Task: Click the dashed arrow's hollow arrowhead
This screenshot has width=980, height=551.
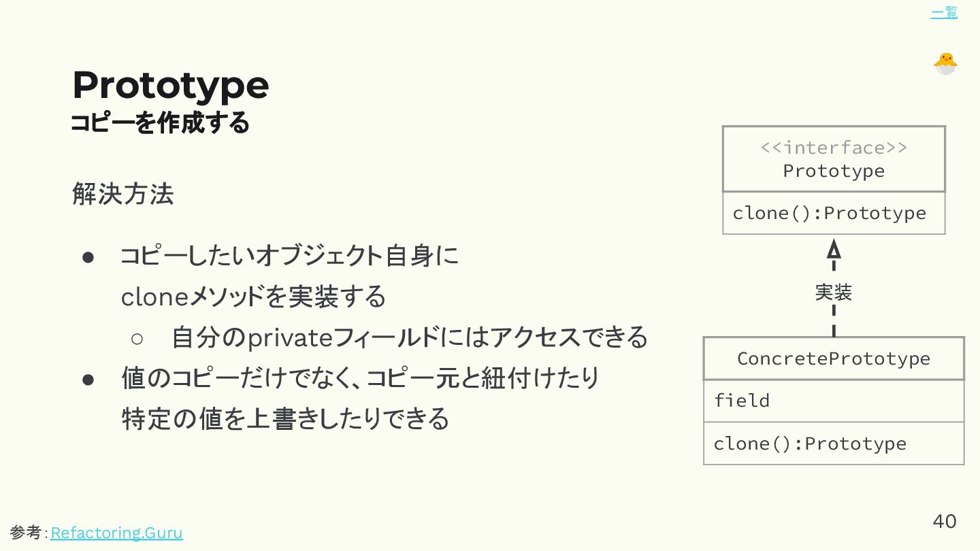Action: (x=834, y=249)
